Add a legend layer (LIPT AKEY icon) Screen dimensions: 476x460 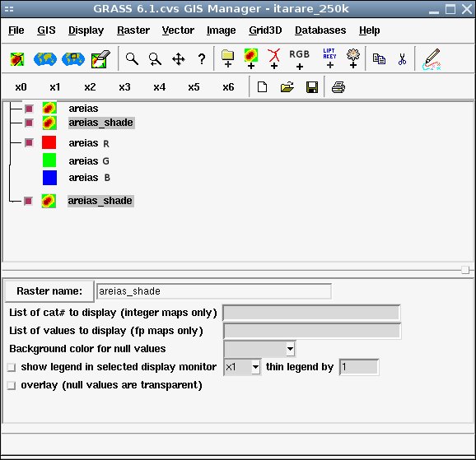point(330,58)
